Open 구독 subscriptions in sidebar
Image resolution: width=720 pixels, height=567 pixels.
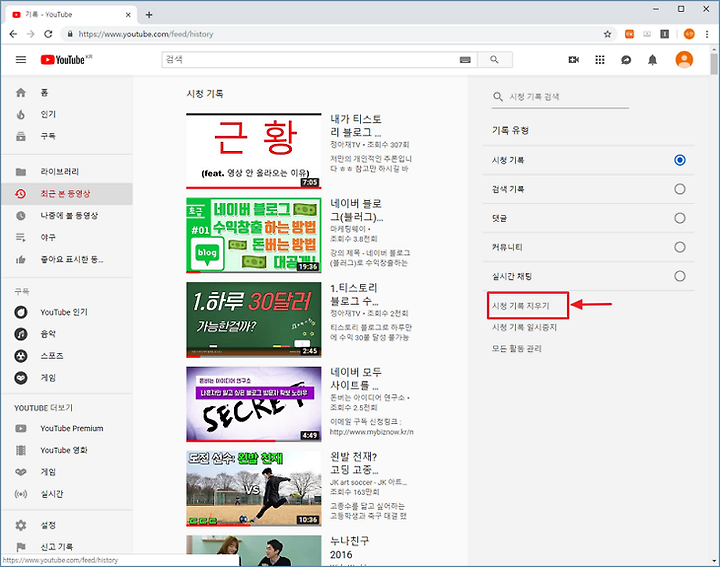point(67,136)
